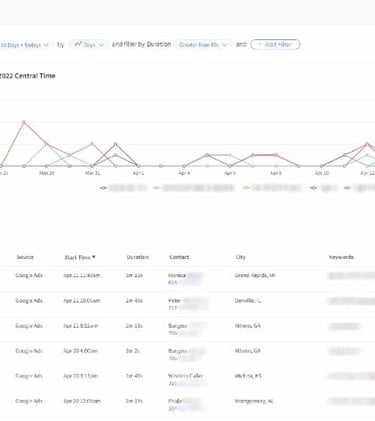Click the Keywords column header
Screen dimensions: 375x421
click(341, 257)
